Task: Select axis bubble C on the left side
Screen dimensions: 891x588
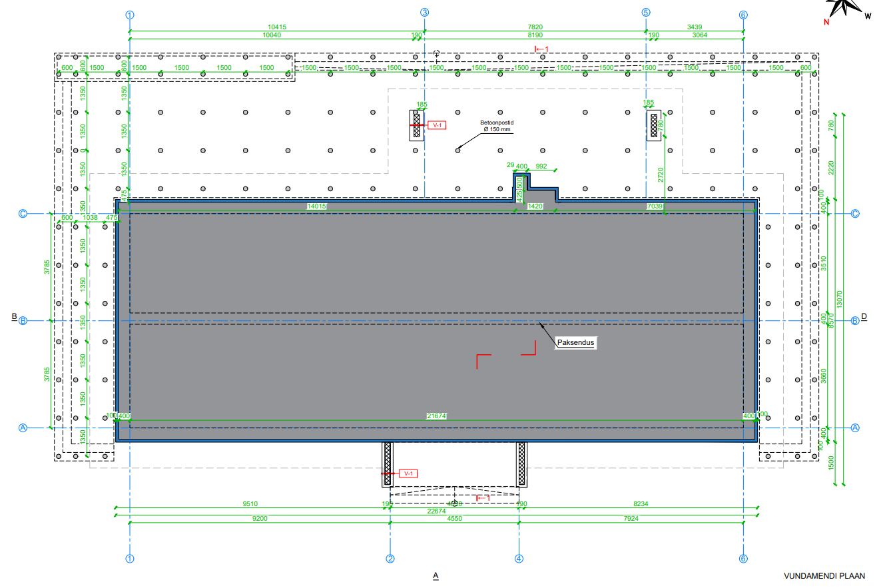Action: pos(23,214)
